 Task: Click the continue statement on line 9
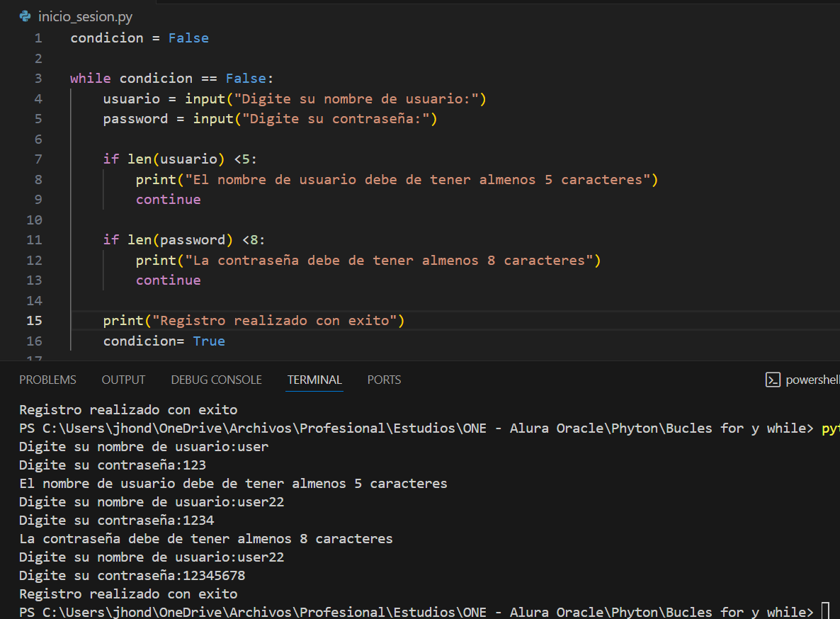click(x=169, y=200)
